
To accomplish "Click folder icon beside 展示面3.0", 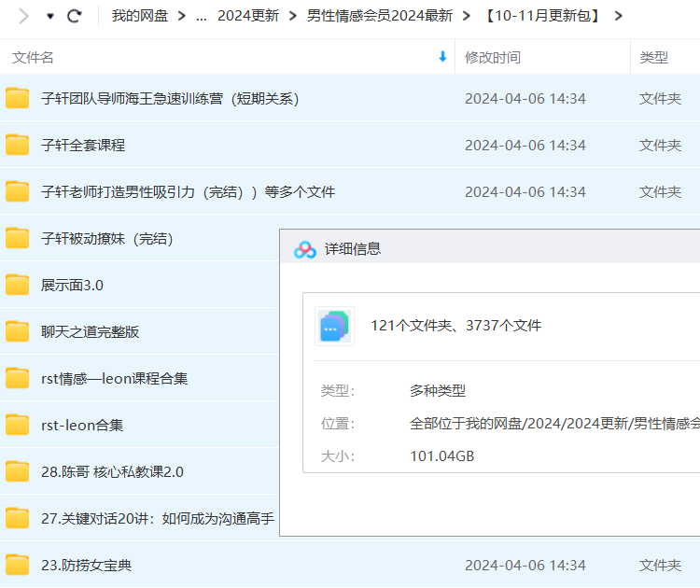I will click(x=18, y=285).
